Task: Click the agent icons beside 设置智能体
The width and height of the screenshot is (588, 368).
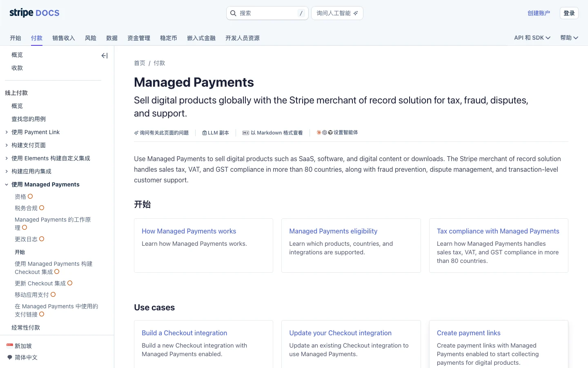Action: [x=325, y=132]
